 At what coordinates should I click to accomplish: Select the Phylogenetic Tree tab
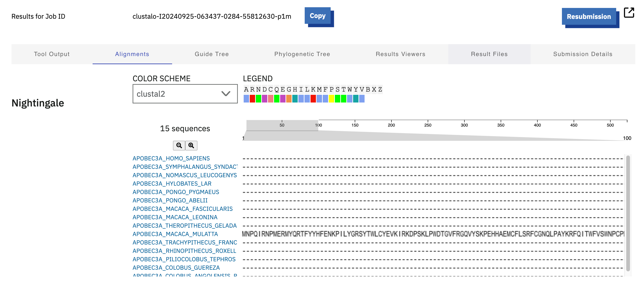[302, 54]
